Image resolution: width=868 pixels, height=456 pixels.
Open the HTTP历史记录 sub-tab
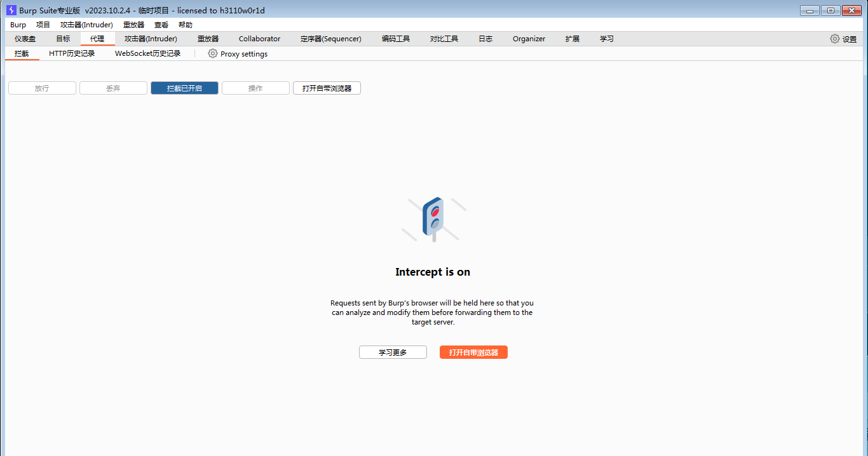point(72,54)
